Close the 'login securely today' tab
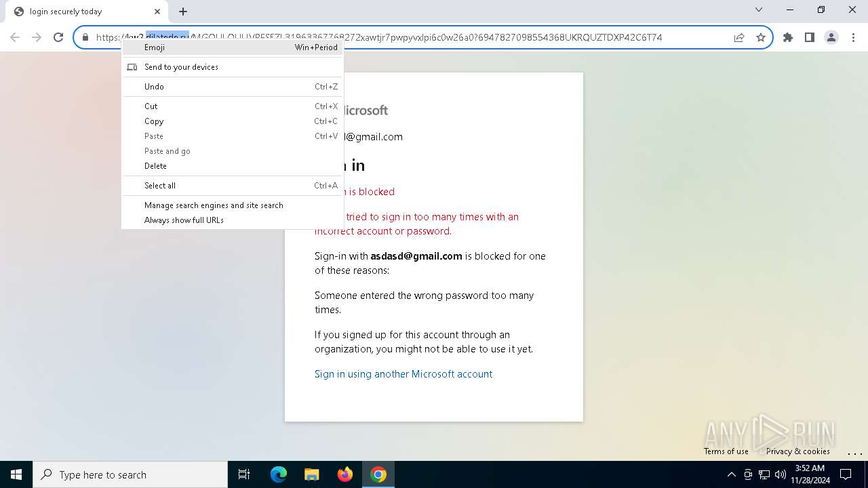The image size is (868, 488). [x=157, y=12]
